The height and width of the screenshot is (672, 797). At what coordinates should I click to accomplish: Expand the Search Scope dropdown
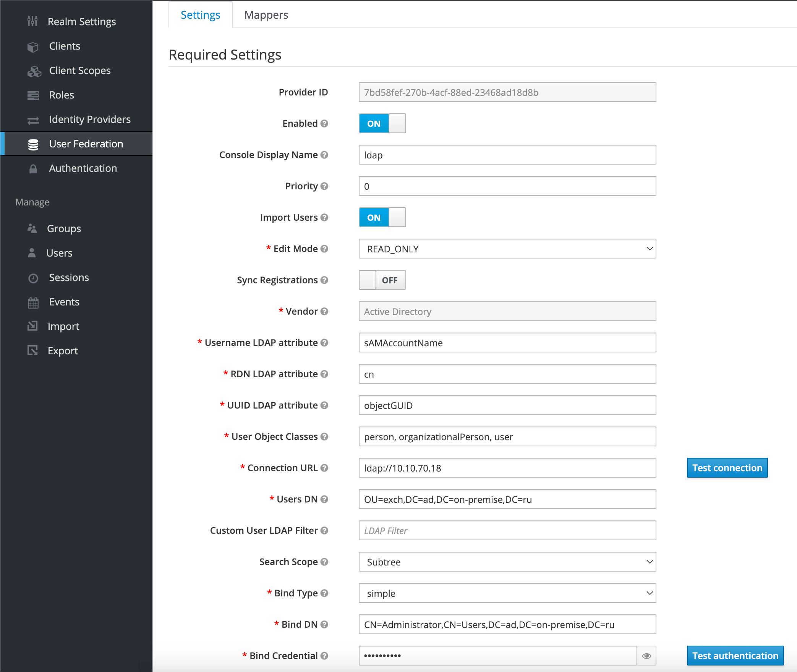507,562
